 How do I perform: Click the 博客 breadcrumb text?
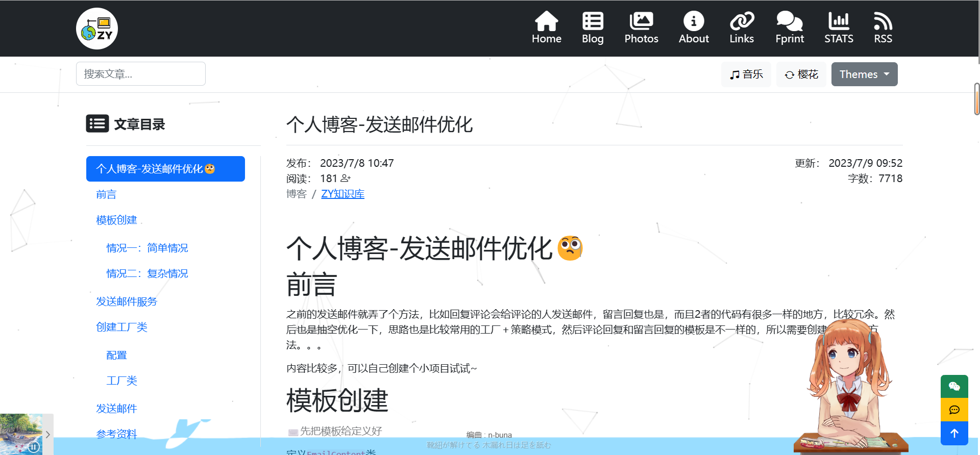click(x=297, y=194)
